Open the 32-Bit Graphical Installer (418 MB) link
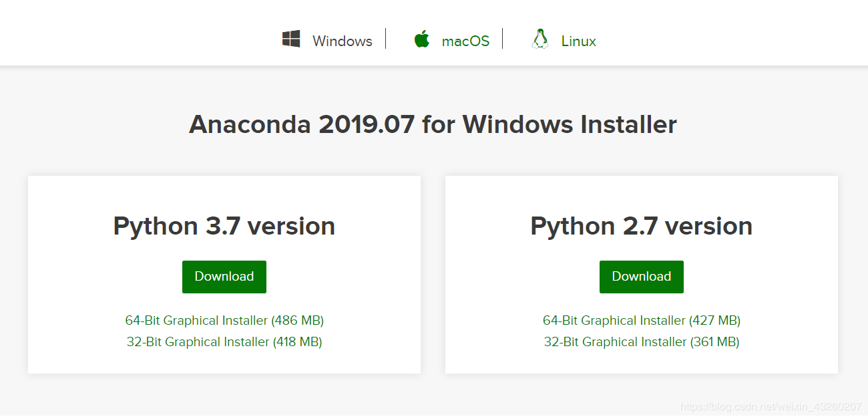Image resolution: width=868 pixels, height=419 pixels. click(x=224, y=342)
